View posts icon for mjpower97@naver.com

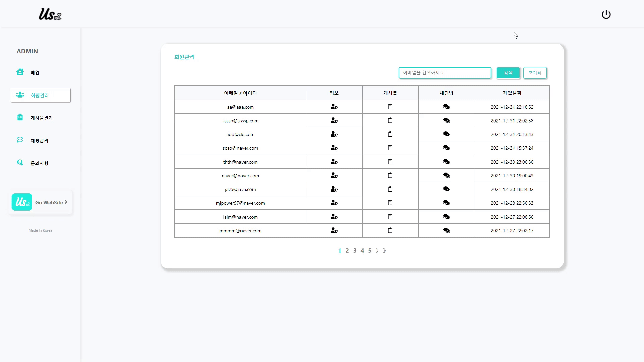(x=390, y=203)
